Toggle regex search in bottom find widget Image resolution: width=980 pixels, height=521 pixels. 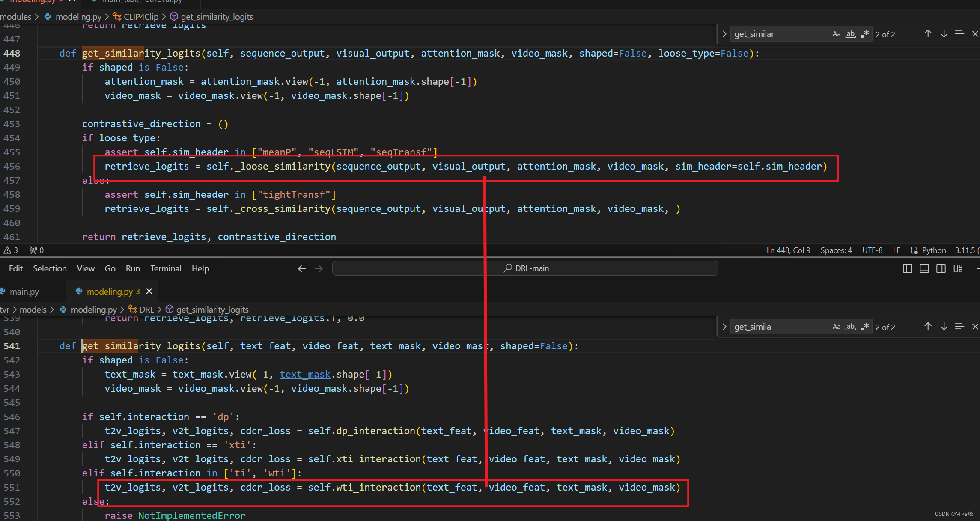[x=864, y=327]
